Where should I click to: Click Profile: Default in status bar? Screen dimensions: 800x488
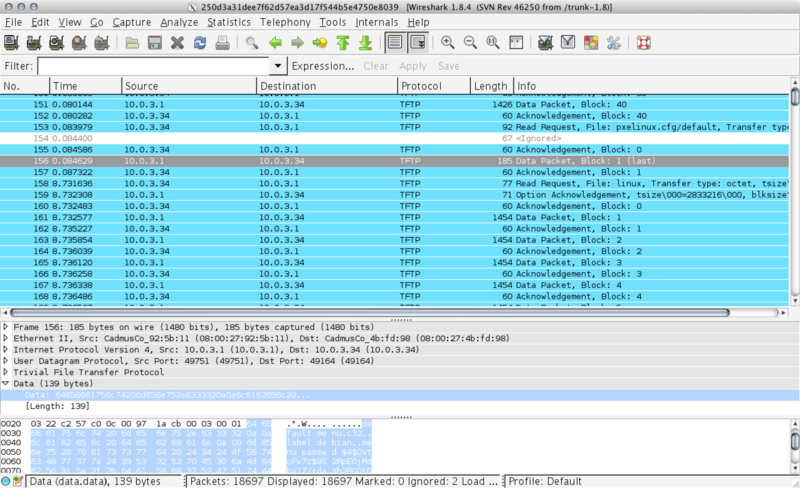545,481
